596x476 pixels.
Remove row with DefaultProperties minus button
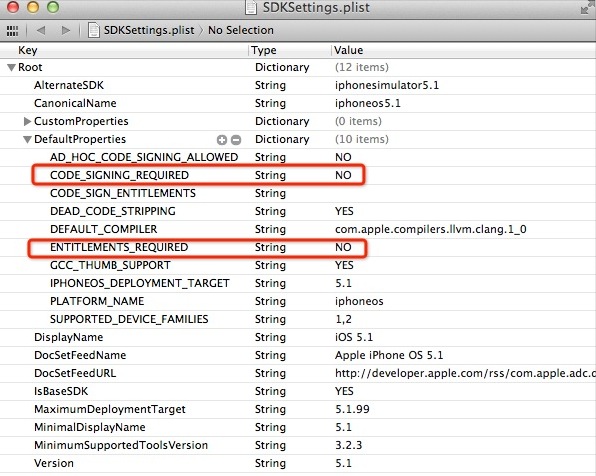236,140
